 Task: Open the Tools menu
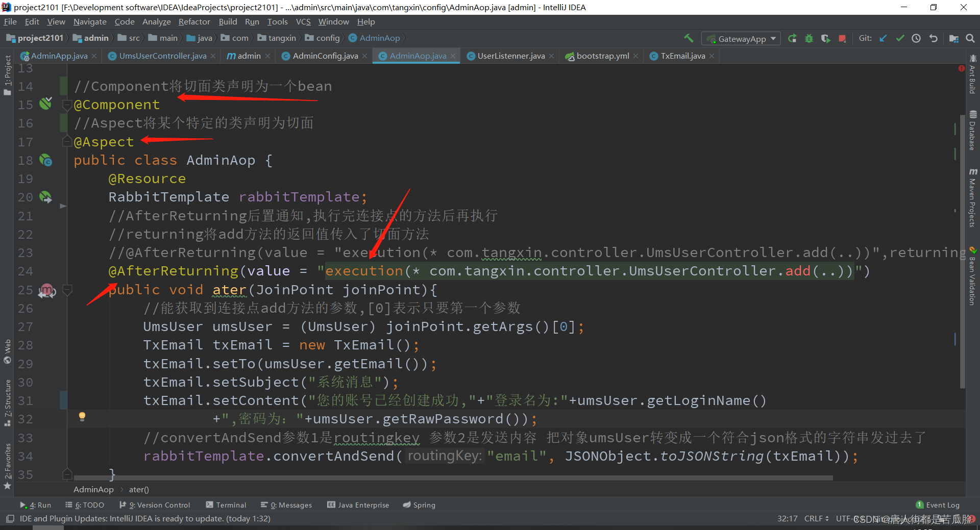pos(277,22)
